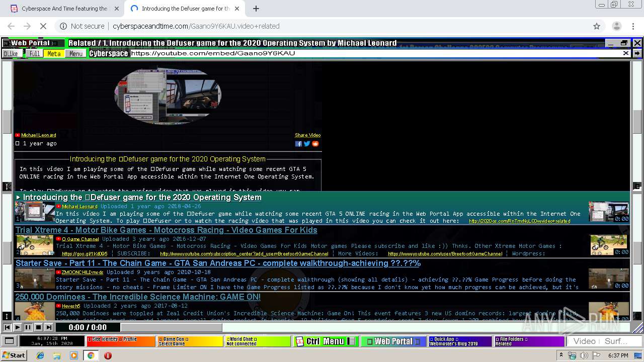The width and height of the screenshot is (644, 362).
Task: Click the Cyberspace URL address field
Action: point(376,53)
